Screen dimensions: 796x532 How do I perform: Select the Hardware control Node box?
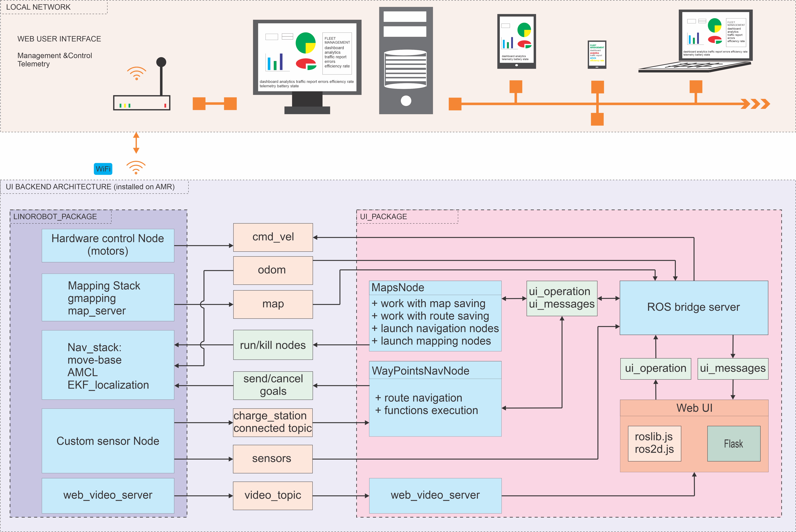pos(108,245)
